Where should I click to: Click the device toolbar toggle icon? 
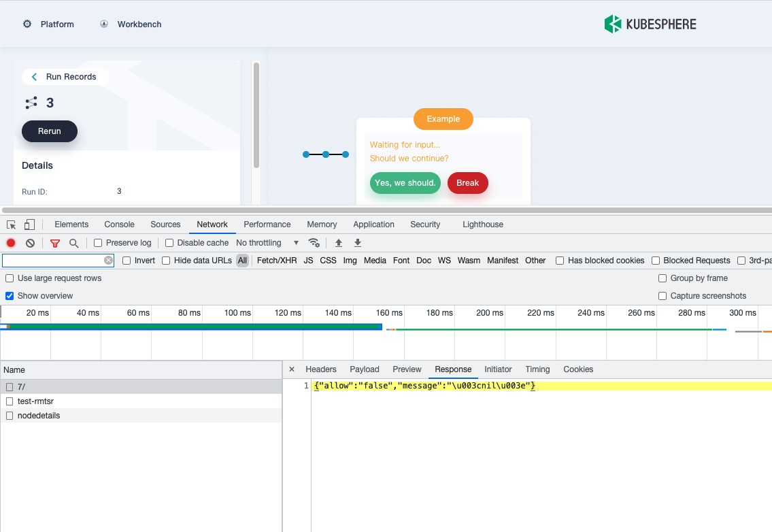(x=28, y=224)
